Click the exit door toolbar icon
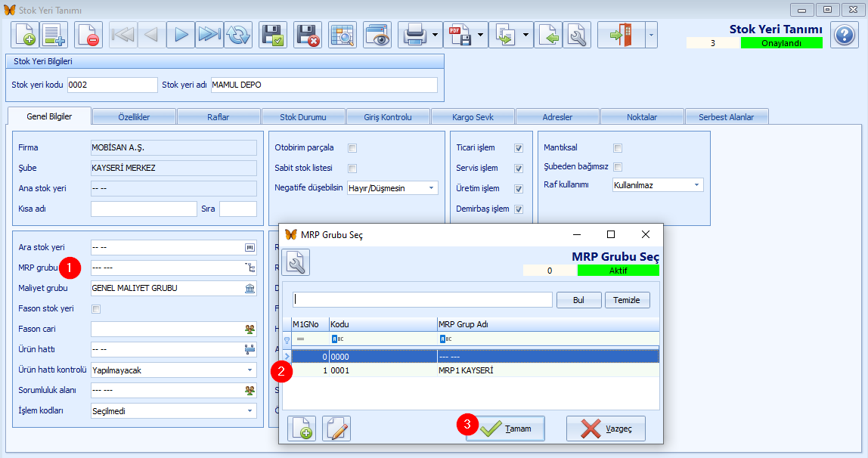The image size is (868, 458). click(x=621, y=35)
